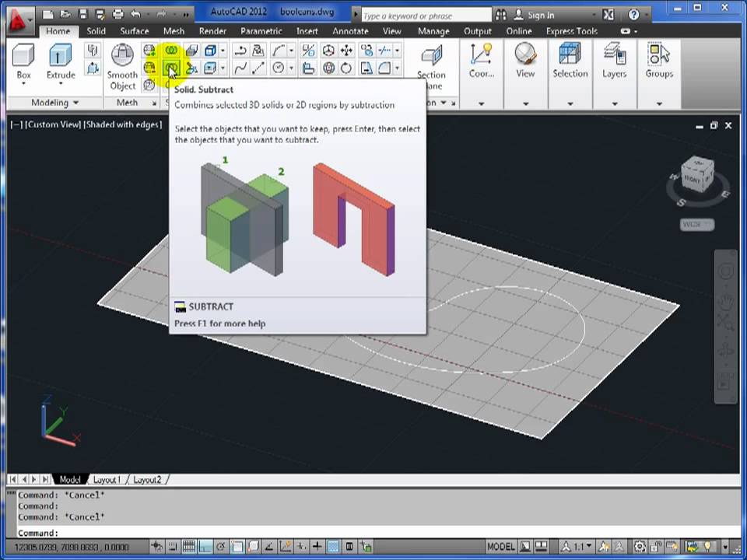747x560 pixels.
Task: Open the Workspace Switching gear icon
Action: [640, 546]
